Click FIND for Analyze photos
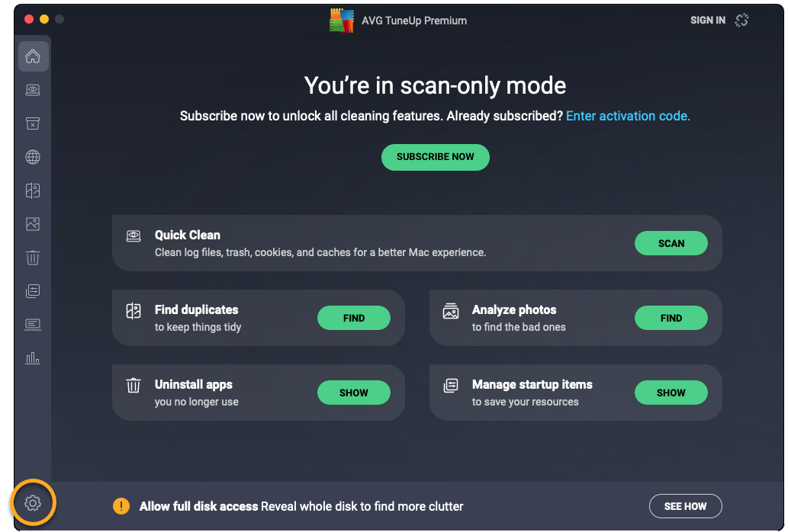The image size is (788, 532). [671, 318]
